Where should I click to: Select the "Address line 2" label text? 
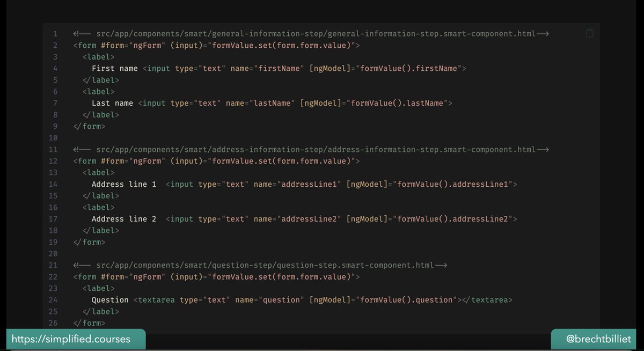(x=124, y=219)
